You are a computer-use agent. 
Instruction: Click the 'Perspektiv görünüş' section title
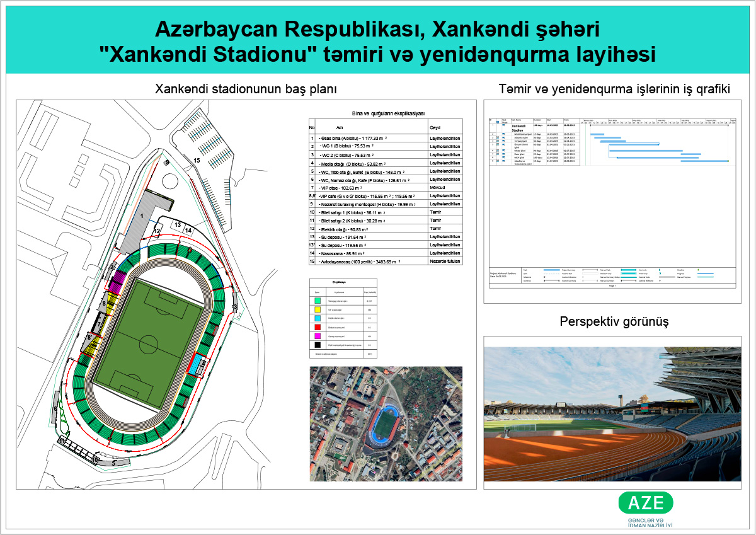tap(614, 322)
